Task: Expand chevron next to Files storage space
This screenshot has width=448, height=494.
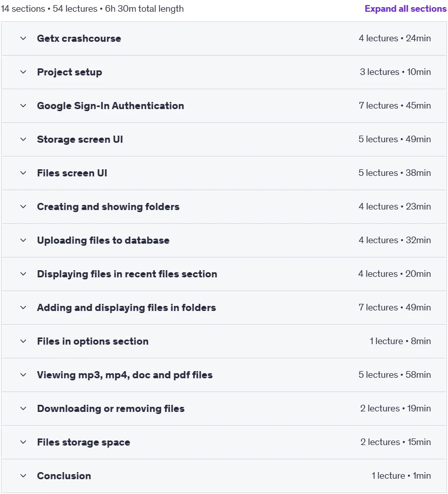Action: pos(23,443)
